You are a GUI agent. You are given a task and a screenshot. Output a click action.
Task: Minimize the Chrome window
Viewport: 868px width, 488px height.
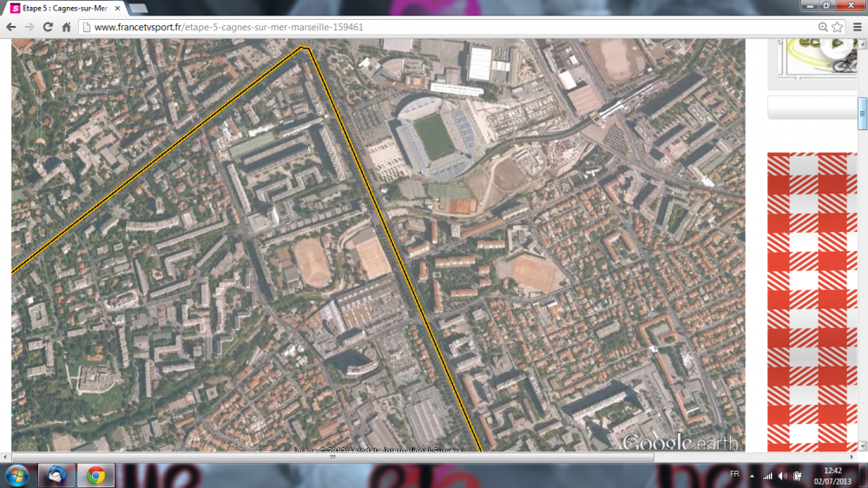point(810,5)
